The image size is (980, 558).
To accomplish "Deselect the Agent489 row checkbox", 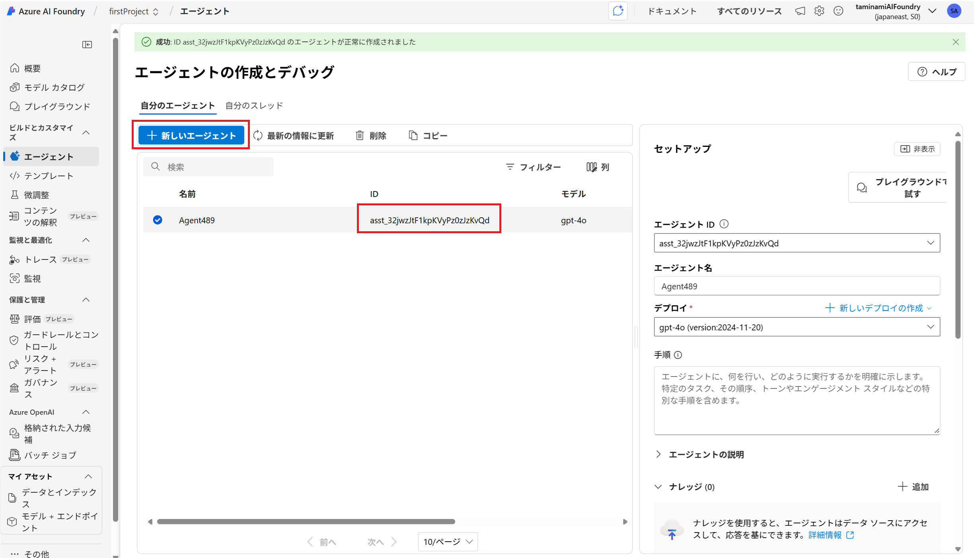I will point(158,220).
